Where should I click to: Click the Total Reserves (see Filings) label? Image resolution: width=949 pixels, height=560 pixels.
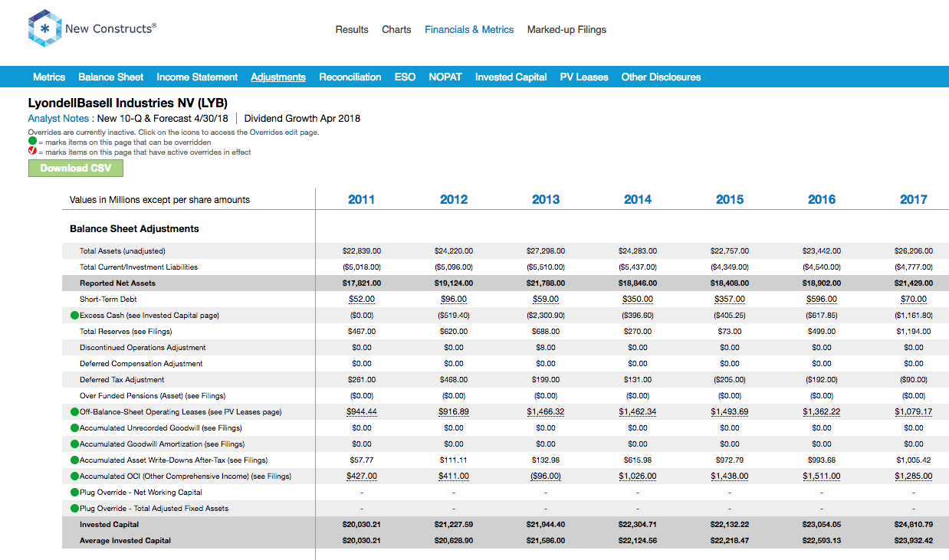click(x=126, y=332)
